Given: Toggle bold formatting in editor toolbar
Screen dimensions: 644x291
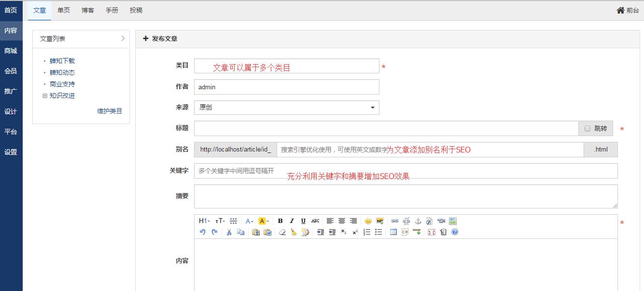Looking at the screenshot, I should pos(280,221).
